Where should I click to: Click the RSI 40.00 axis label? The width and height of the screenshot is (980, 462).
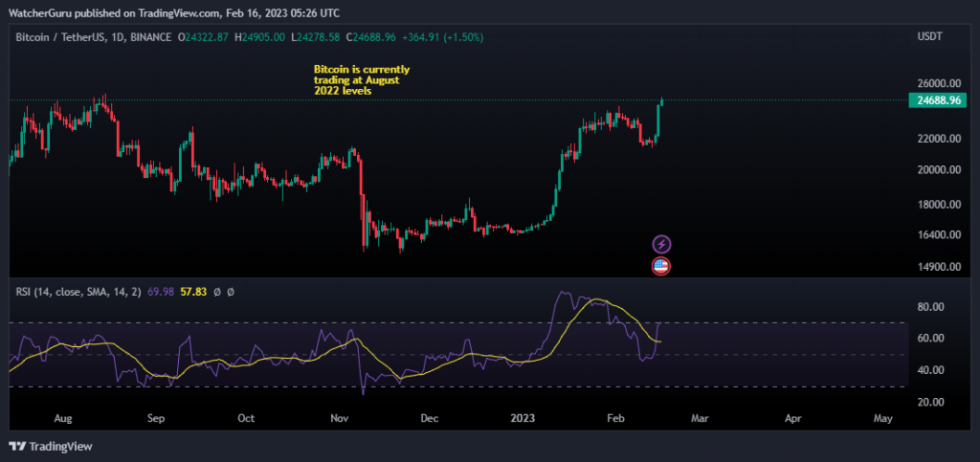pyautogui.click(x=930, y=369)
